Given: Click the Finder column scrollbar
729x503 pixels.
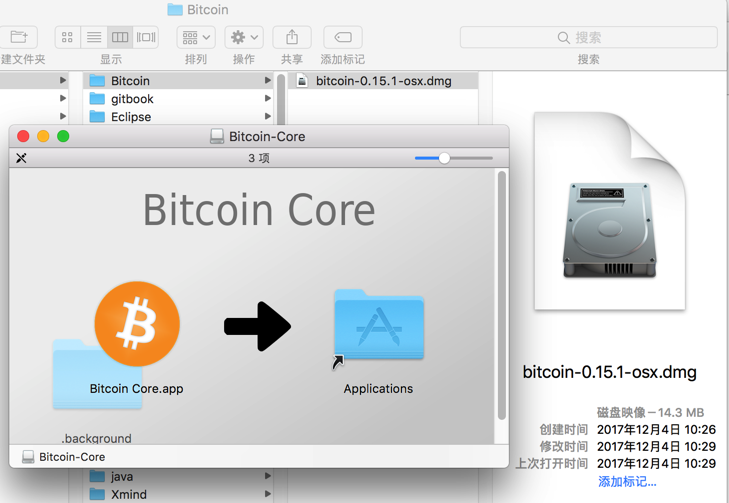Looking at the screenshot, I should pos(281,99).
